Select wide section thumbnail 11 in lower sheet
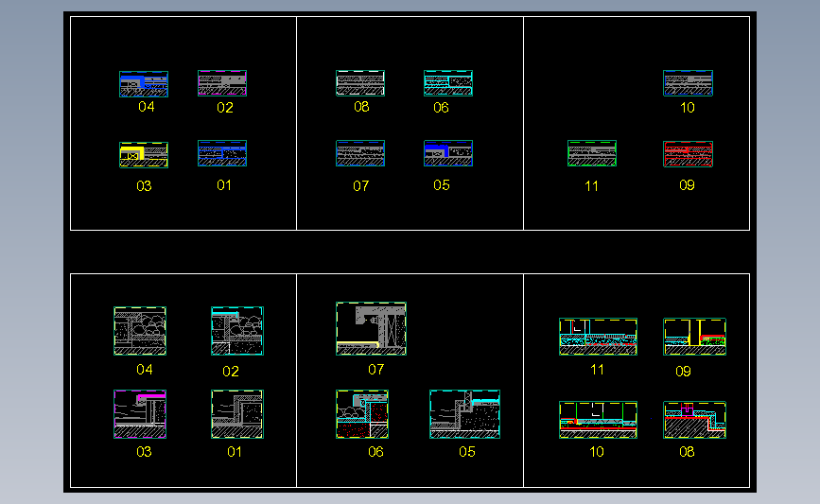 click(x=599, y=337)
